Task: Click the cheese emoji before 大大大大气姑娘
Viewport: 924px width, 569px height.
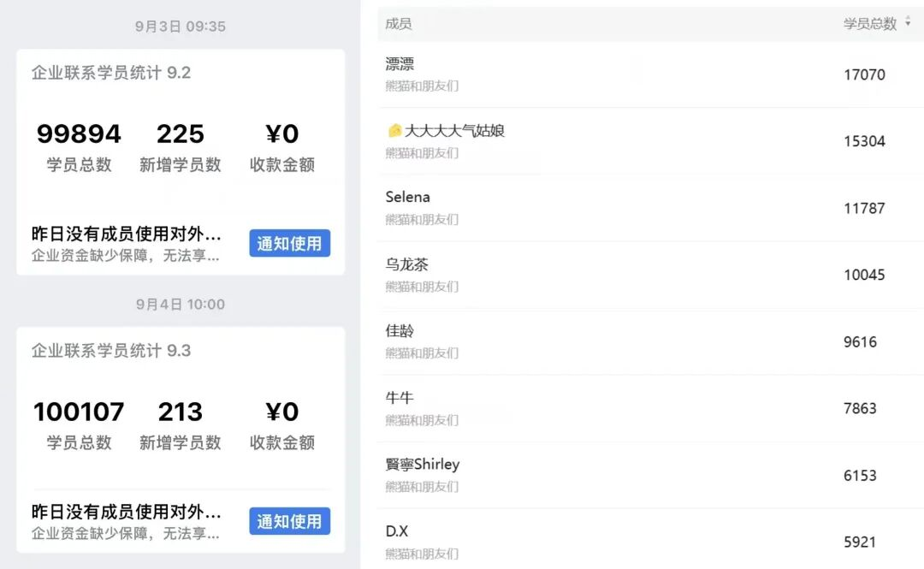Action: [x=394, y=131]
